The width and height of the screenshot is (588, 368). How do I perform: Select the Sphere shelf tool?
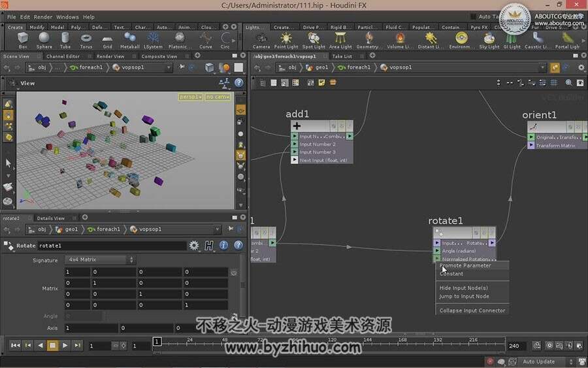pyautogui.click(x=44, y=40)
